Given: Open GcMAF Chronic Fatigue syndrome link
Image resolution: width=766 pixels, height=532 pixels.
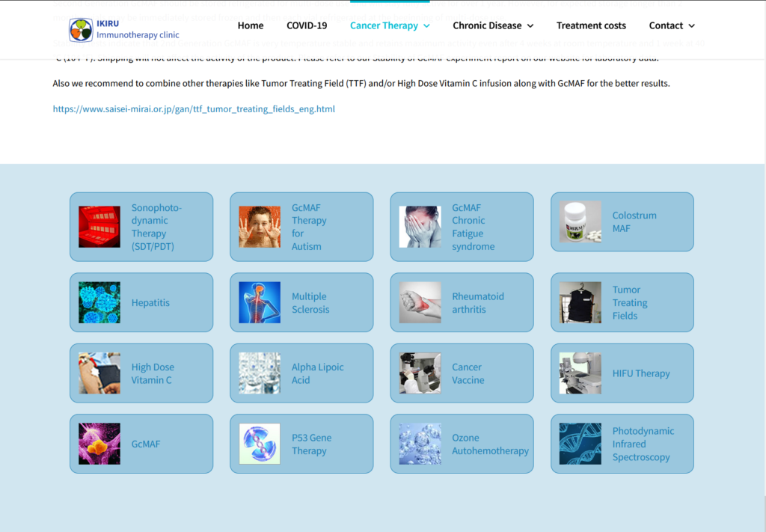Looking at the screenshot, I should (473, 227).
